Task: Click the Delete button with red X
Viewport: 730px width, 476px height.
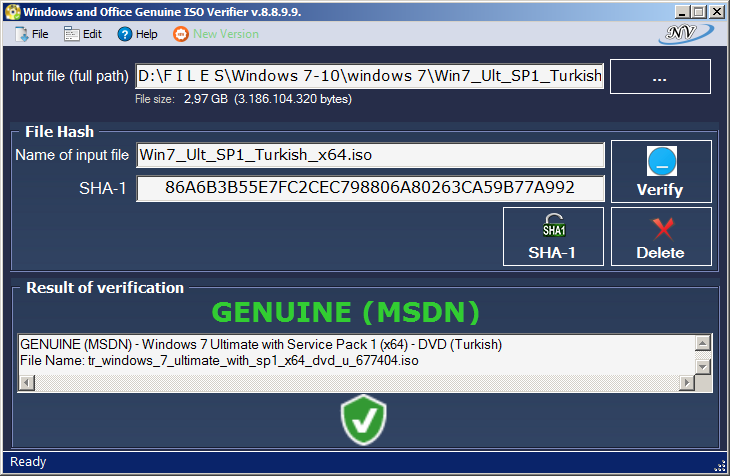Action: [x=660, y=237]
